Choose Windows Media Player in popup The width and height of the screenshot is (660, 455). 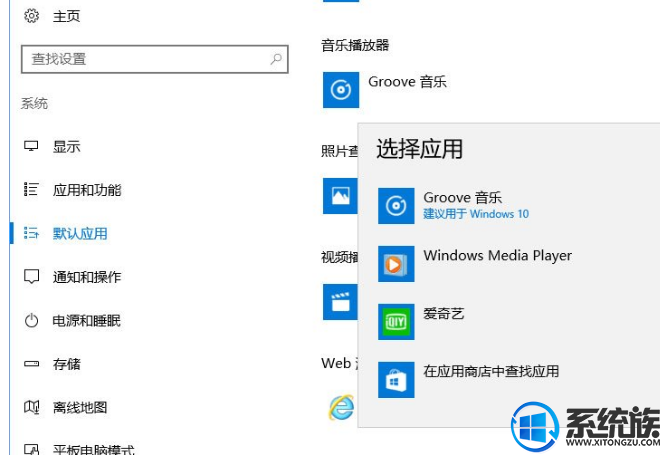pos(498,255)
